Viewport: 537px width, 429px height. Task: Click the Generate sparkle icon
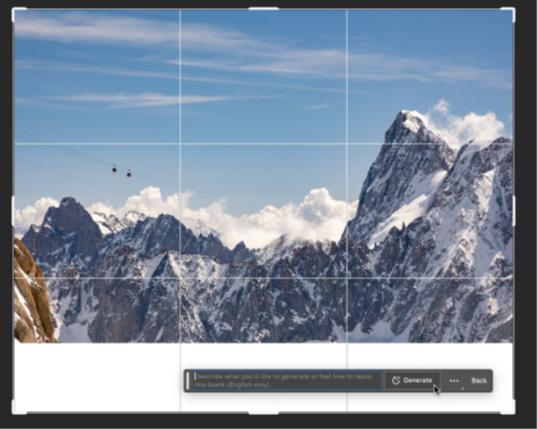tap(396, 380)
